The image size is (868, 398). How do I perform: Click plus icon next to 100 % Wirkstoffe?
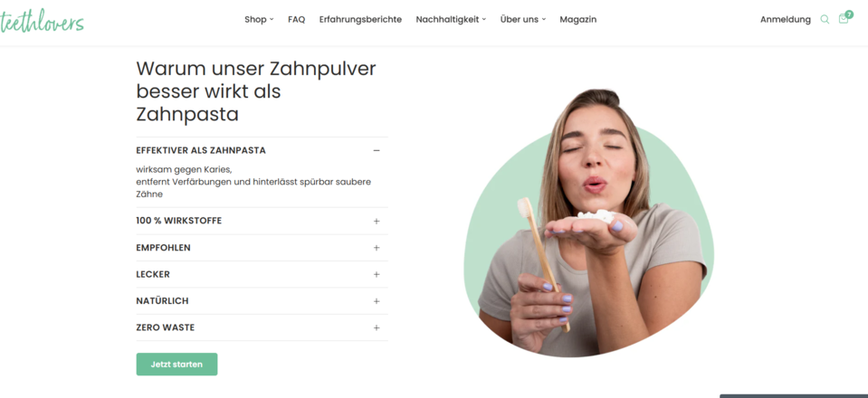point(377,221)
